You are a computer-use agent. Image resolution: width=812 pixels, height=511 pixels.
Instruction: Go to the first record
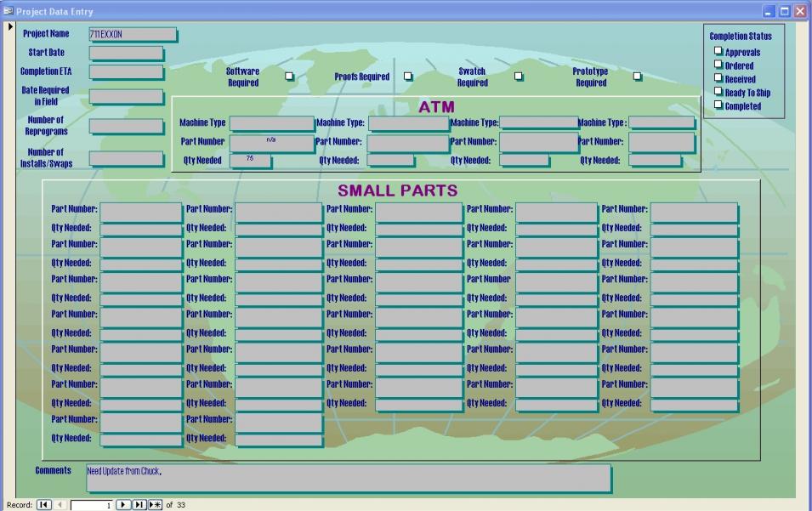[x=44, y=504]
